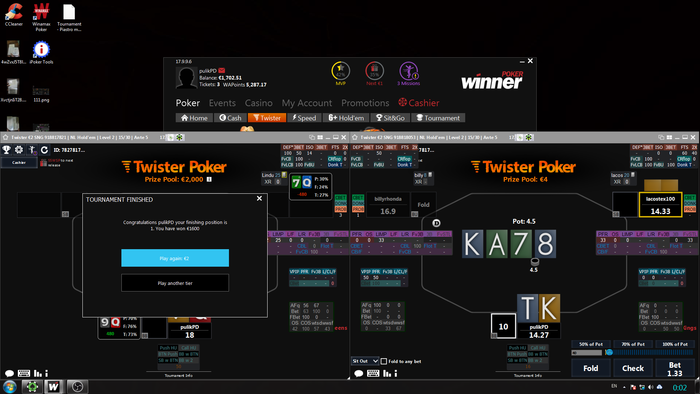Open the chat bubble icon in right table
700x394 pixels.
pos(358,373)
